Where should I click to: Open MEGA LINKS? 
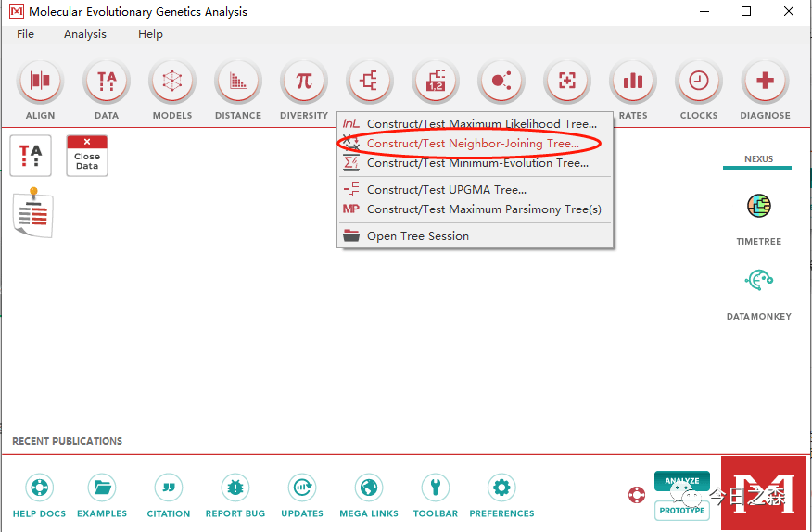click(369, 488)
